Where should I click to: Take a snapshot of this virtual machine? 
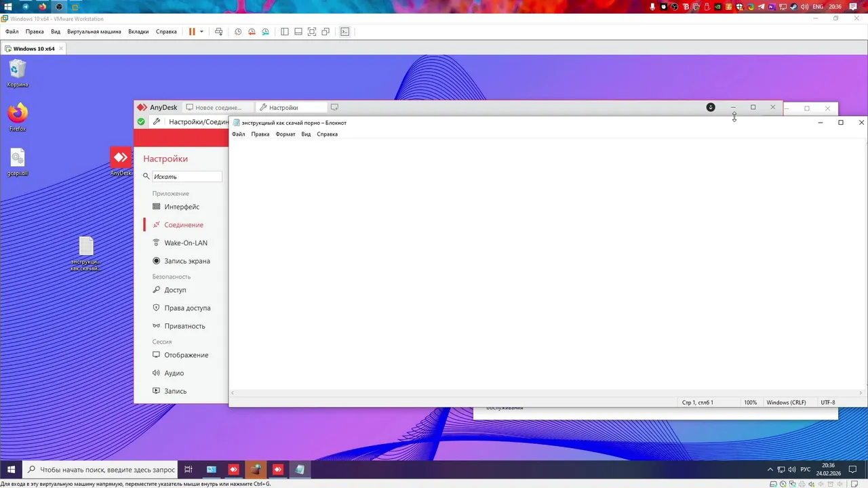pyautogui.click(x=238, y=31)
